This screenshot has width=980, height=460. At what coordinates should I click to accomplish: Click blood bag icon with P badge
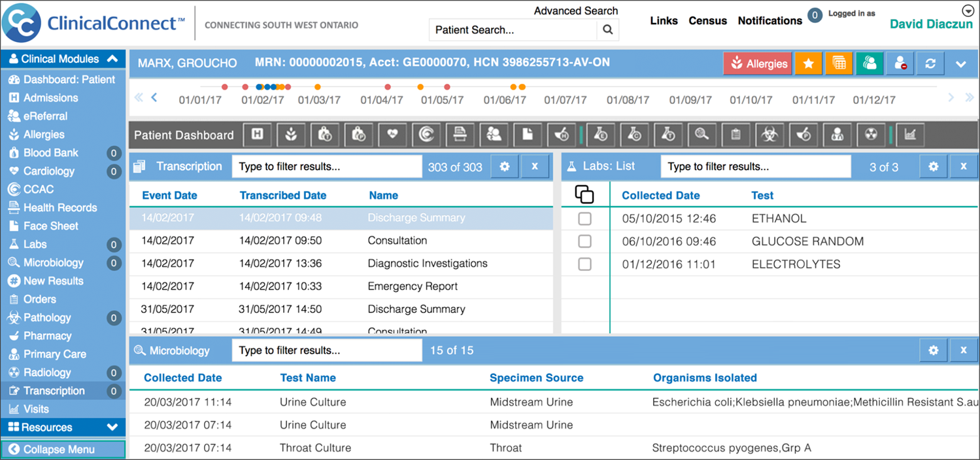[x=359, y=134]
